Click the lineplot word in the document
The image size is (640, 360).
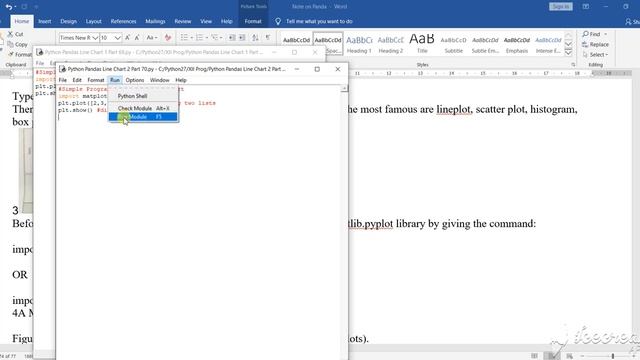(x=453, y=109)
